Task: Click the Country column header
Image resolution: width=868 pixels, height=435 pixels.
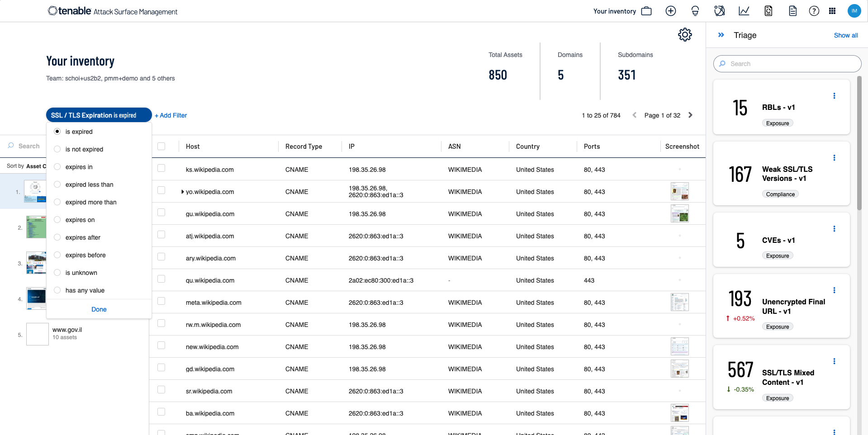Action: 527,147
